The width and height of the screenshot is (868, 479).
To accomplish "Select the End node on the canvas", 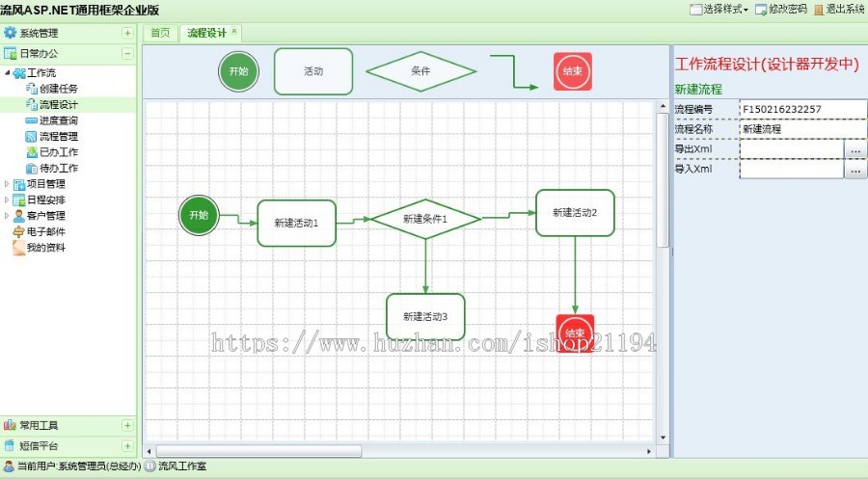I will coord(575,333).
